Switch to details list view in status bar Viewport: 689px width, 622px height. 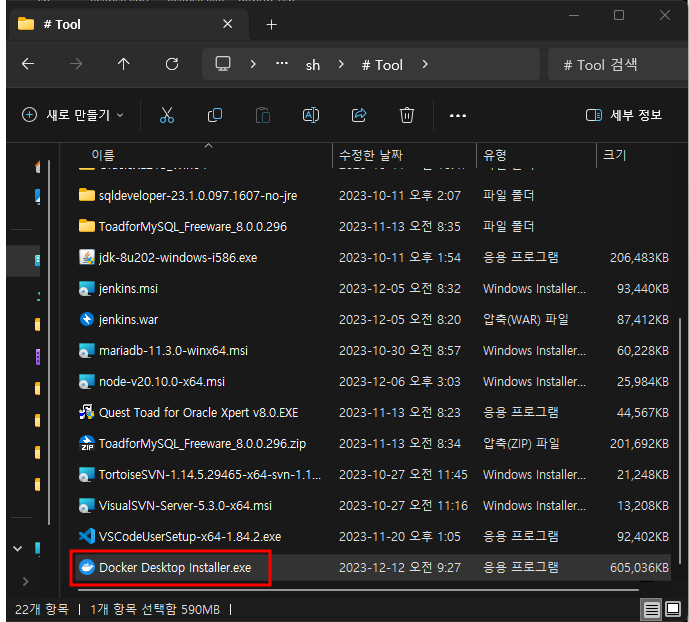tap(651, 609)
